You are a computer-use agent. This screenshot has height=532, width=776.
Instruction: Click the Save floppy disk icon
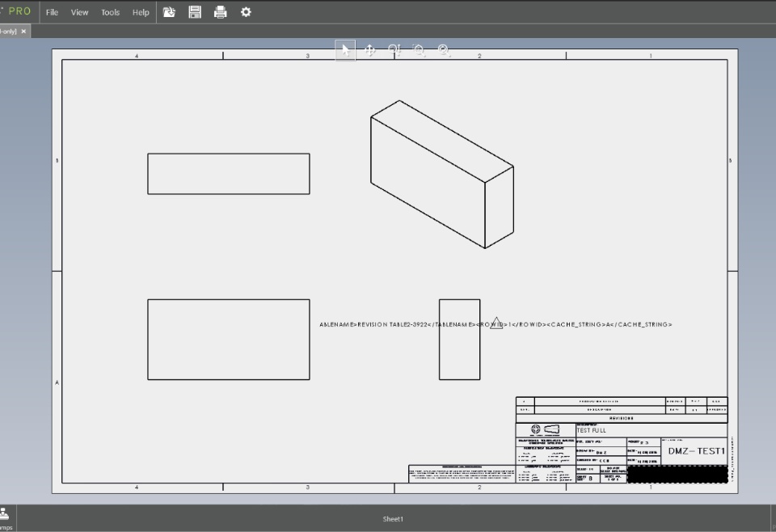tap(195, 12)
